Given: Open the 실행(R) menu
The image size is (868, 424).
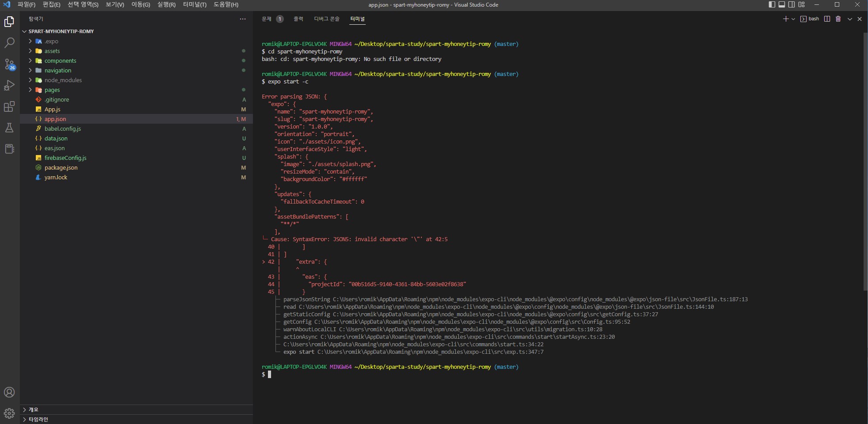Looking at the screenshot, I should coord(166,5).
